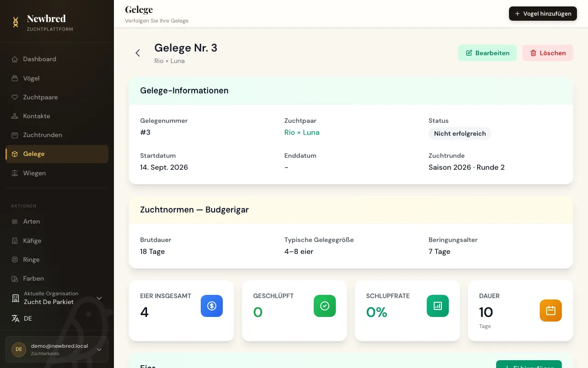Click the house icon beside Dashboard
588x368 pixels.
(15, 59)
